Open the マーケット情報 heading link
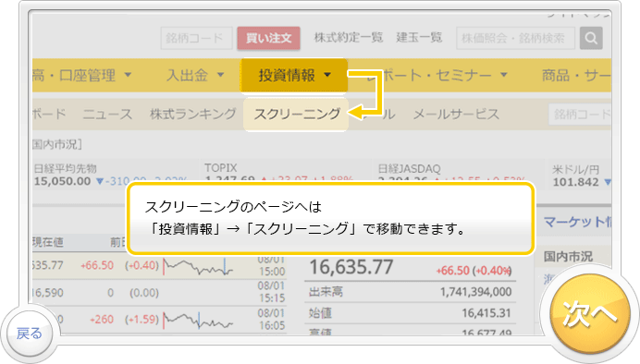This screenshot has height=364, width=640. point(577,222)
